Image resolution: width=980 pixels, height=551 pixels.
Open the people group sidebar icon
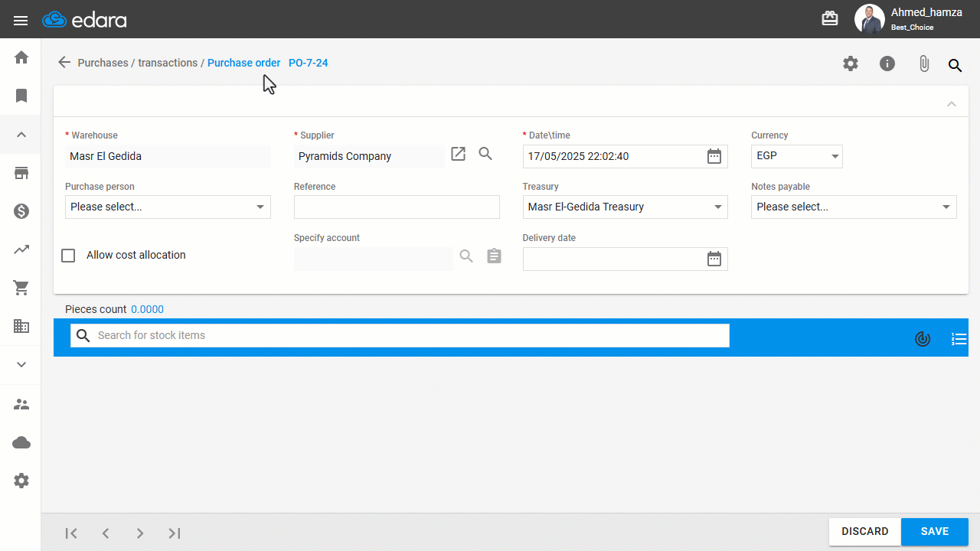pyautogui.click(x=21, y=404)
